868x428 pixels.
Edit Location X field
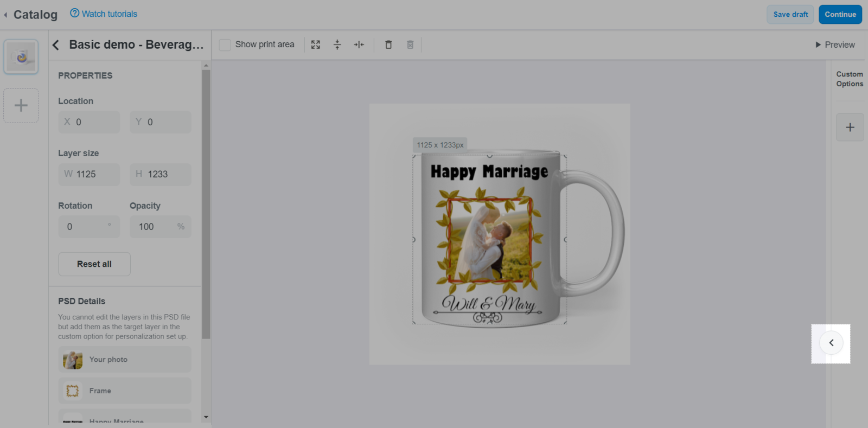tap(89, 122)
